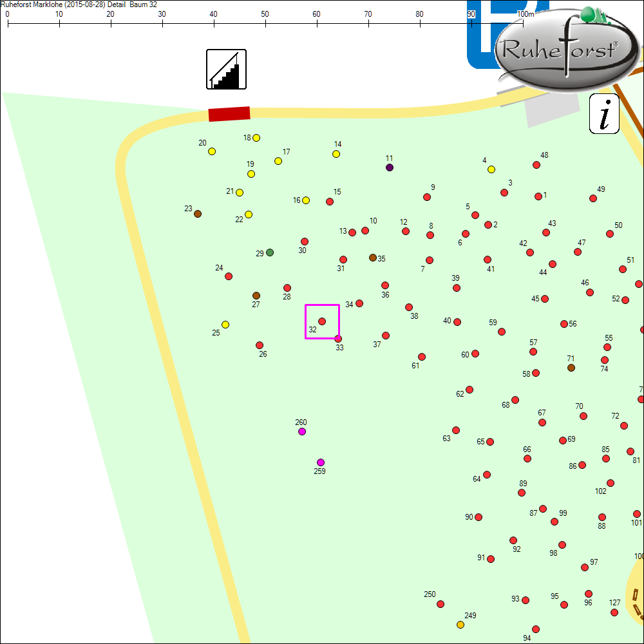Select red tree marker 24
Screen dimensions: 644x644
[229, 276]
